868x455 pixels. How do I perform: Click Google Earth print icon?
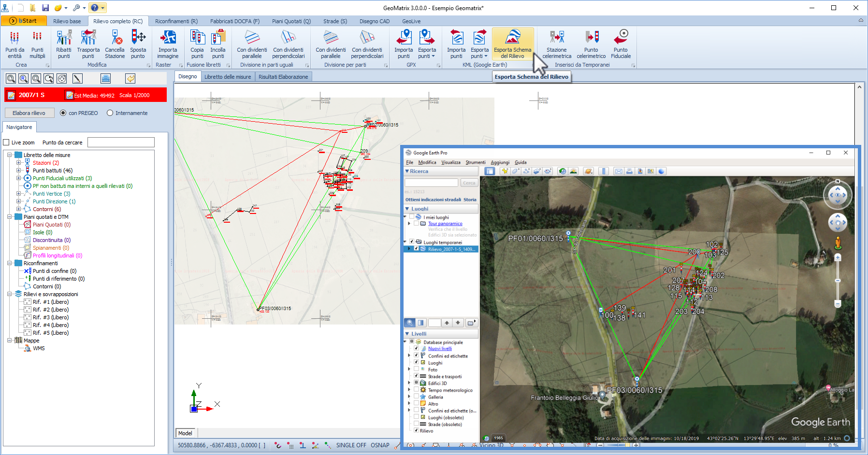pyautogui.click(x=629, y=171)
